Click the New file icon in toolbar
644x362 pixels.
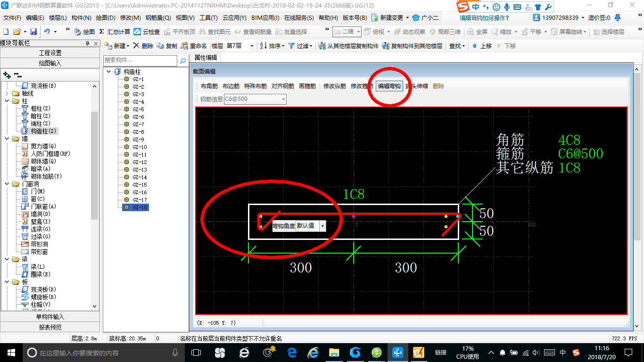6,32
